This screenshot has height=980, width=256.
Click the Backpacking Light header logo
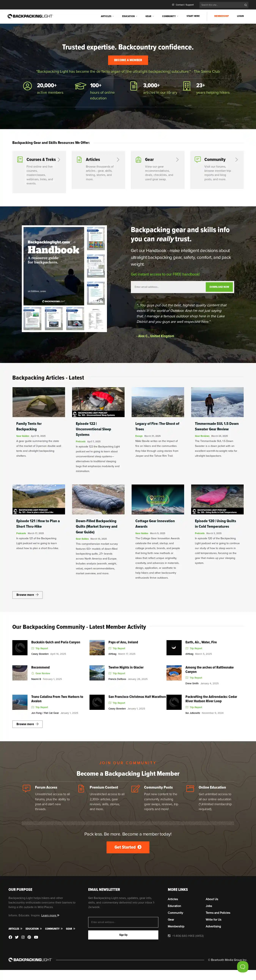30,16
